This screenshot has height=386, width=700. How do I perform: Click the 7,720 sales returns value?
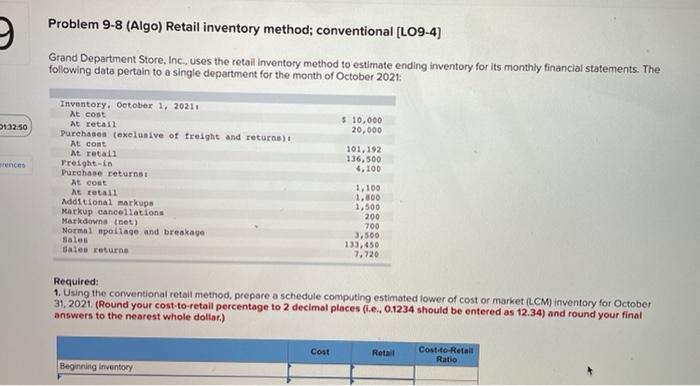[367, 254]
